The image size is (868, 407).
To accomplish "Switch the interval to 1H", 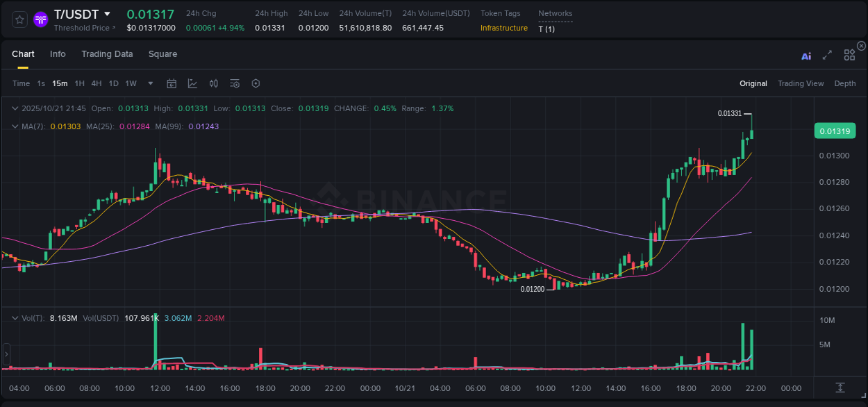I will point(78,83).
